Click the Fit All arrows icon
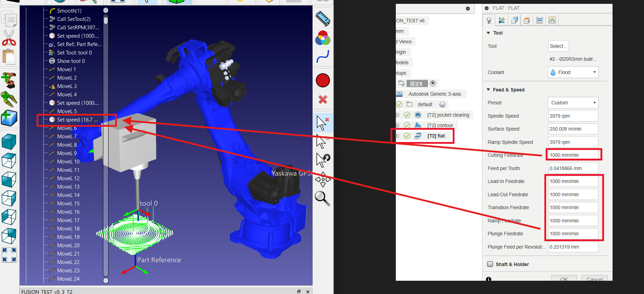 click(x=9, y=255)
